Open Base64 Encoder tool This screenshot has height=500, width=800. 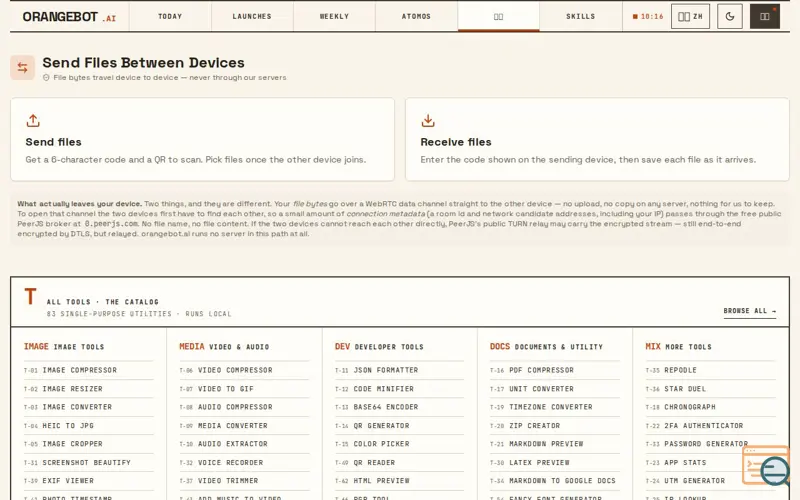399,407
